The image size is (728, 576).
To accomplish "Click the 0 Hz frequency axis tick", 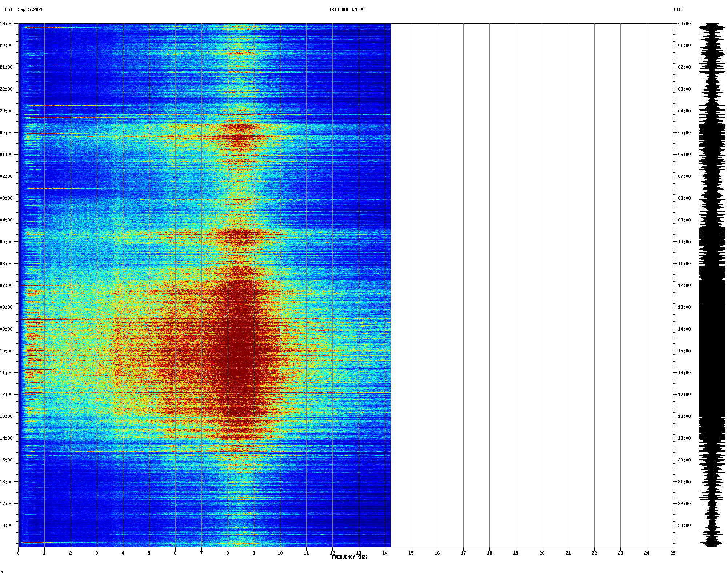I will [18, 553].
